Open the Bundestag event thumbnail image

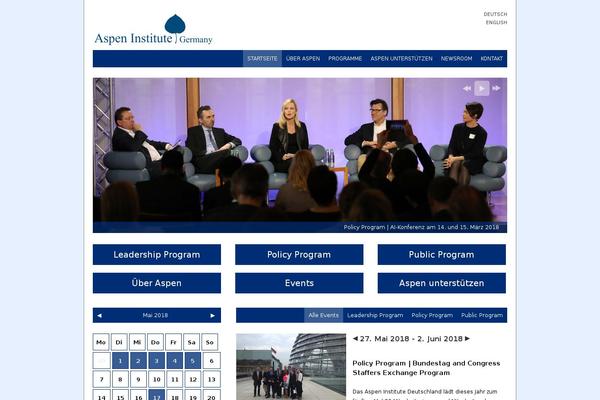[x=291, y=367]
